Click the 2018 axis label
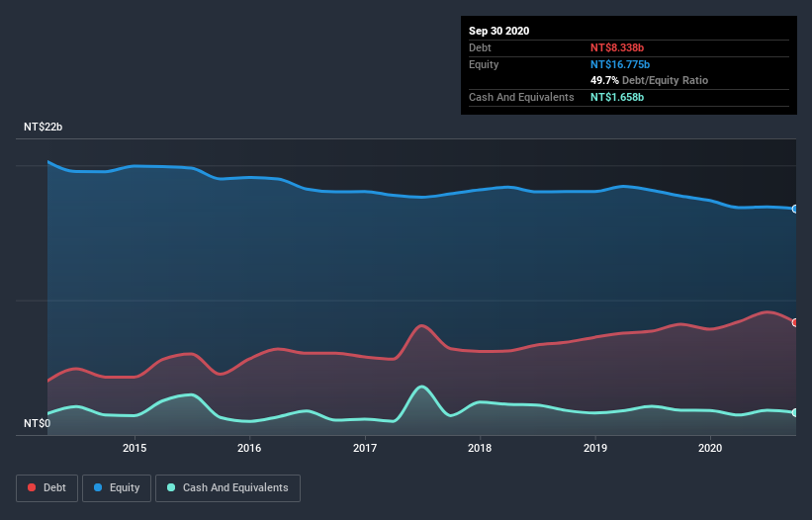The image size is (812, 520). (x=480, y=448)
